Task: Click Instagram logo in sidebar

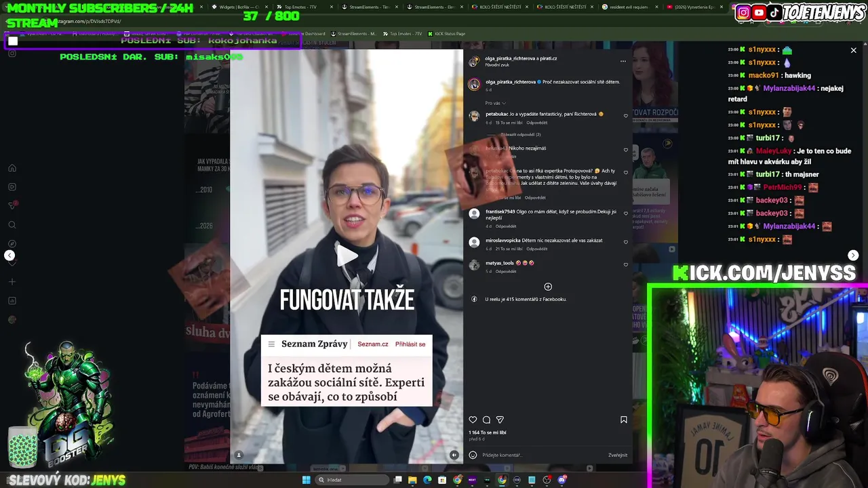Action: [12, 53]
